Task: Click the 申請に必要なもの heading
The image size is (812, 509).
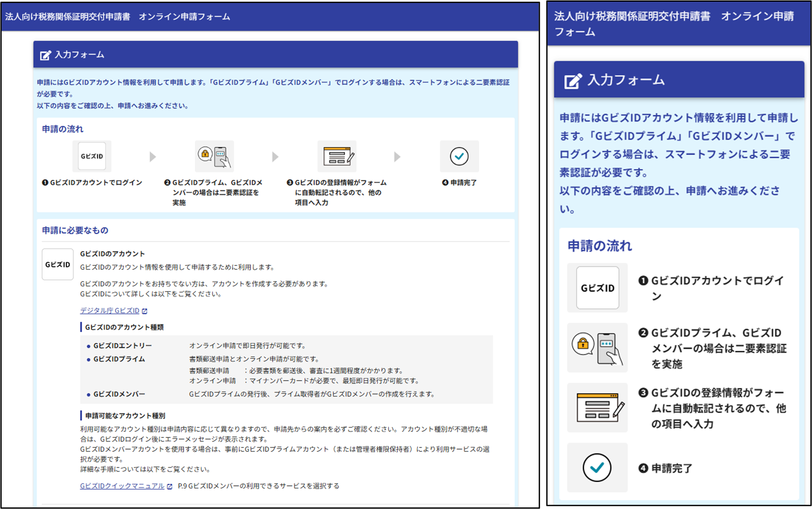Action: point(75,231)
